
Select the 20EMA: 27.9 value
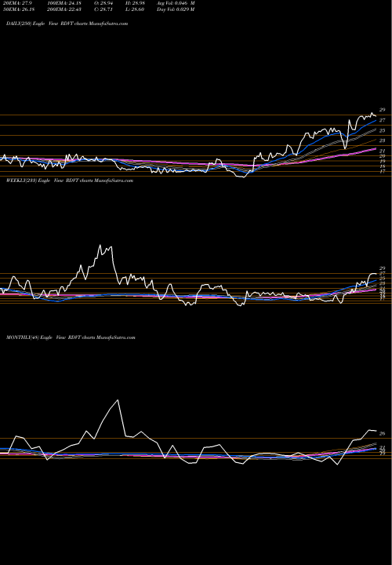[x=17, y=3]
